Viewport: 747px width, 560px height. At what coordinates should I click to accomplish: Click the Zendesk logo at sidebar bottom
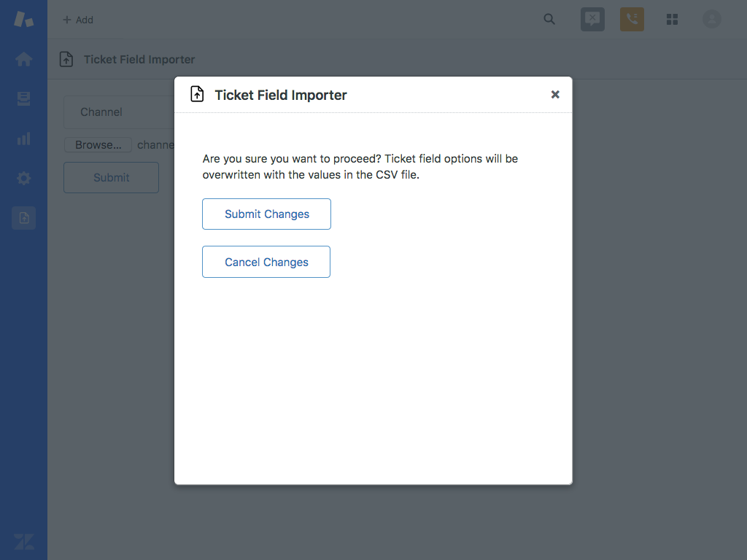point(23,542)
